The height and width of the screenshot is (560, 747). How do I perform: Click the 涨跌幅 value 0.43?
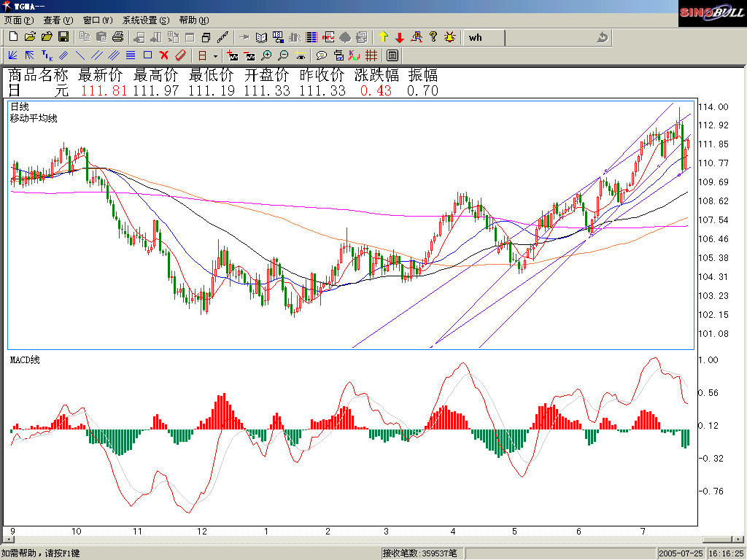[376, 90]
